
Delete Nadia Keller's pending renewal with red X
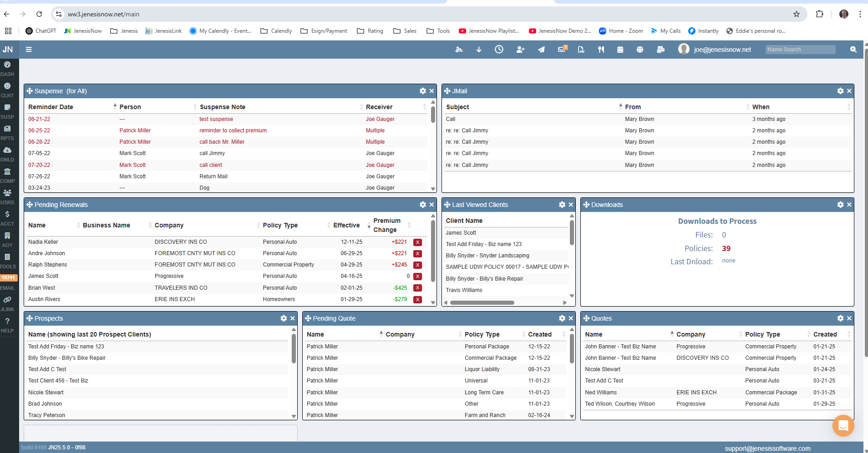(x=417, y=242)
